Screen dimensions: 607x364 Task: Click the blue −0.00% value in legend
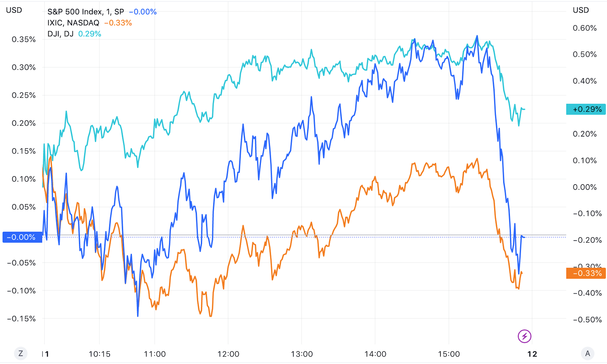[143, 12]
